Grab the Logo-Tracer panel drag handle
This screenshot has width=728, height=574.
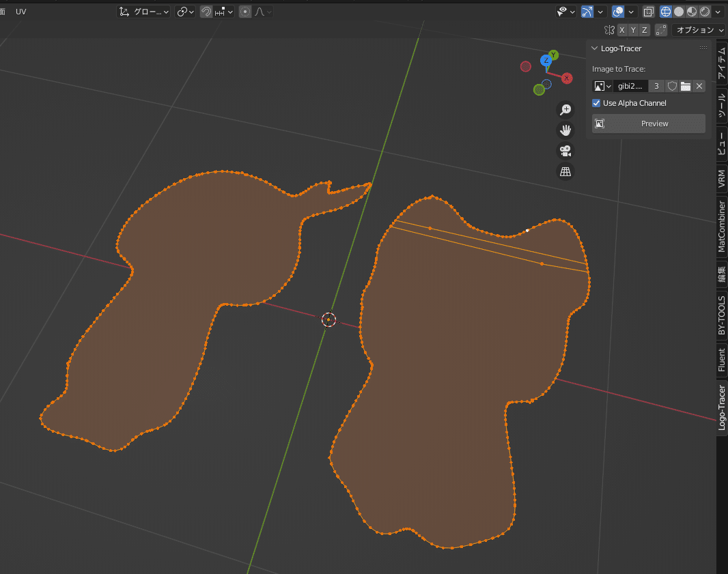[x=703, y=48]
